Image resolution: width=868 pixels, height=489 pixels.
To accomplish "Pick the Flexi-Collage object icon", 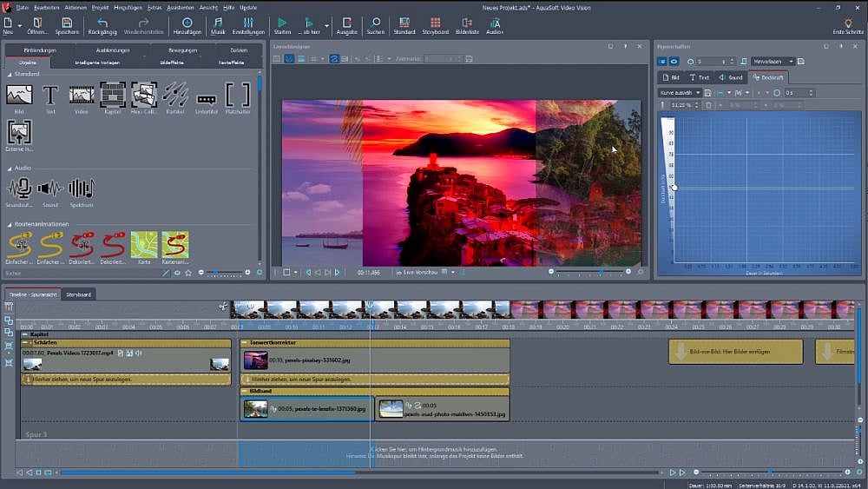I will click(143, 96).
